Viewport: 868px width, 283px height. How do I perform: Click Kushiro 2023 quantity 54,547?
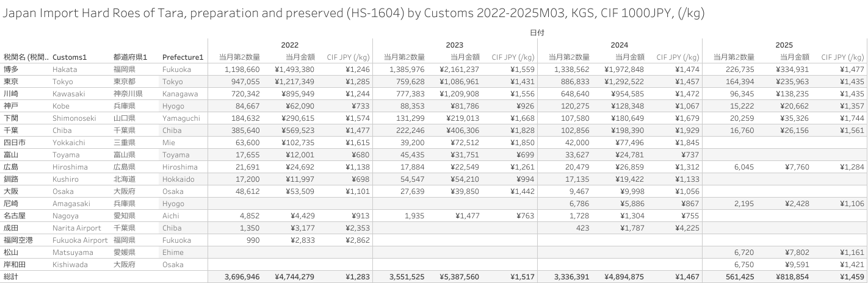pos(412,179)
